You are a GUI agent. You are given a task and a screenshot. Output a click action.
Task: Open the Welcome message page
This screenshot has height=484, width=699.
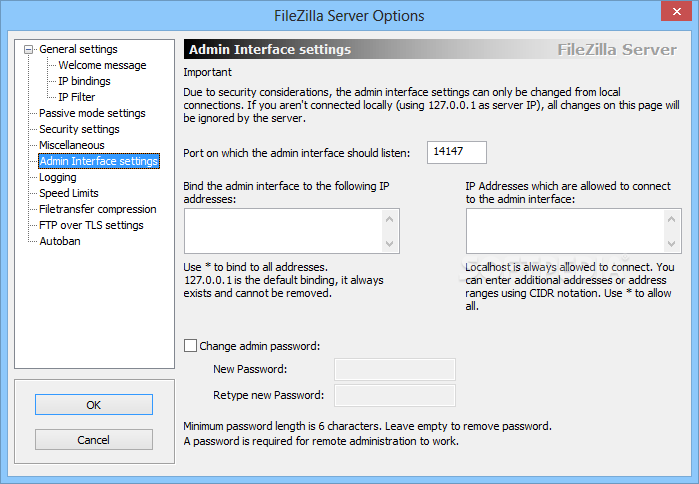(102, 65)
